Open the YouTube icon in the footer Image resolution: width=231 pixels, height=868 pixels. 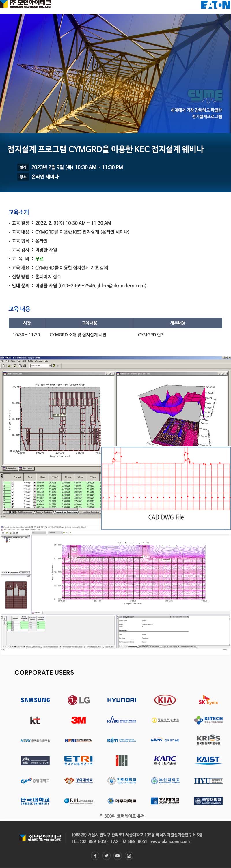pos(117,856)
